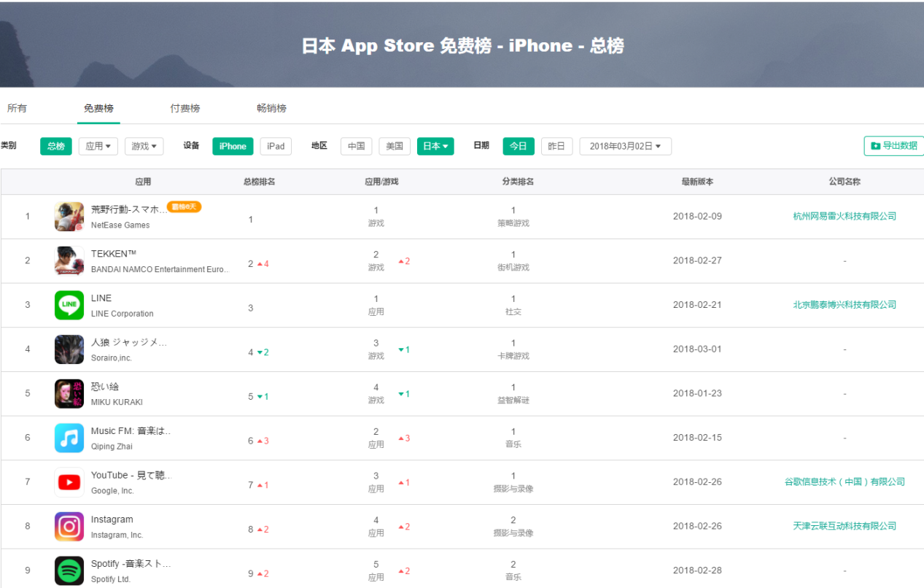Open the 荒野行動-スマホ app title
The image size is (924, 588).
tap(129, 209)
